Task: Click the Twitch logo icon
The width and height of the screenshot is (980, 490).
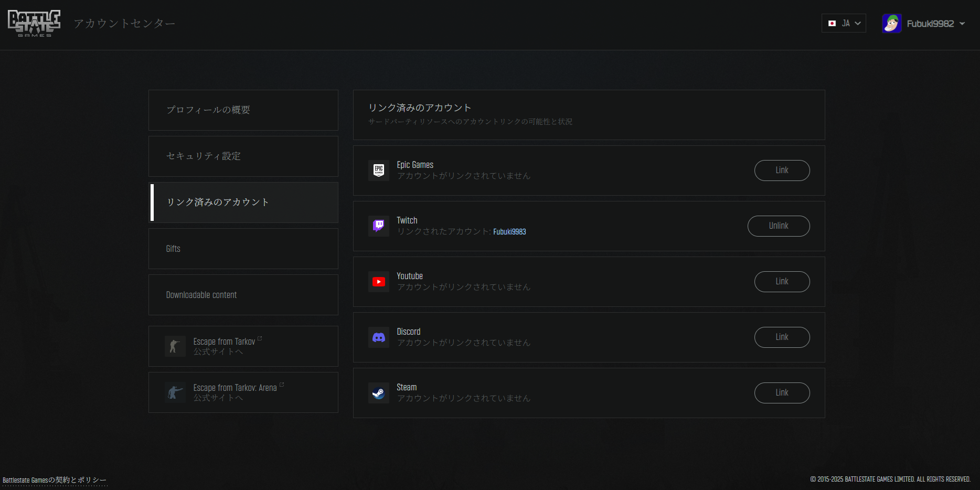Action: click(378, 226)
